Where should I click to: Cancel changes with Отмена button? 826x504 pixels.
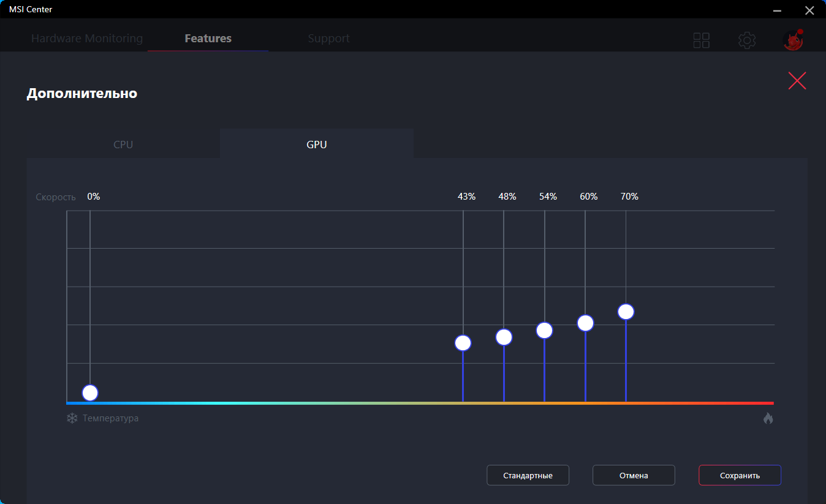[x=634, y=475]
